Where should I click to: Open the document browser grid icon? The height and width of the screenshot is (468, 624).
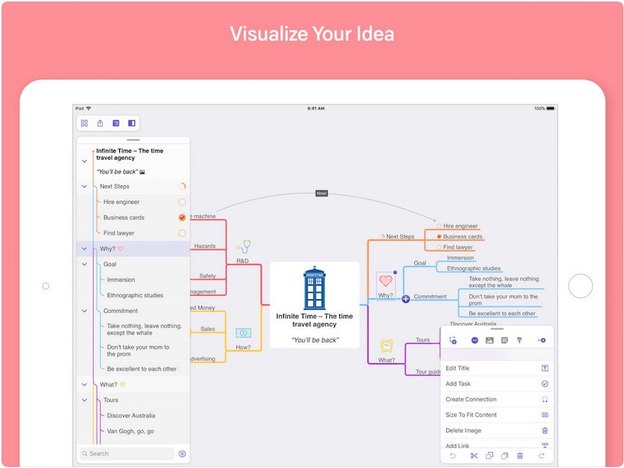[x=84, y=123]
